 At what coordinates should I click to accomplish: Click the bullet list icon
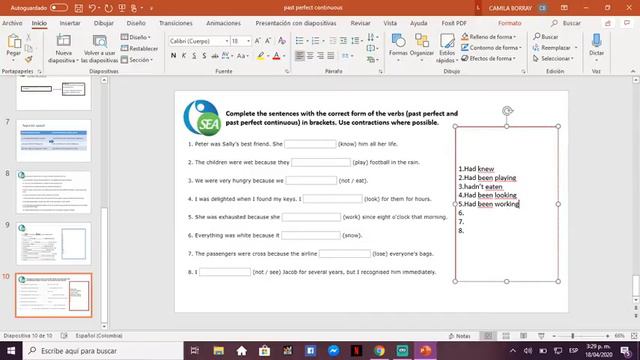click(300, 41)
